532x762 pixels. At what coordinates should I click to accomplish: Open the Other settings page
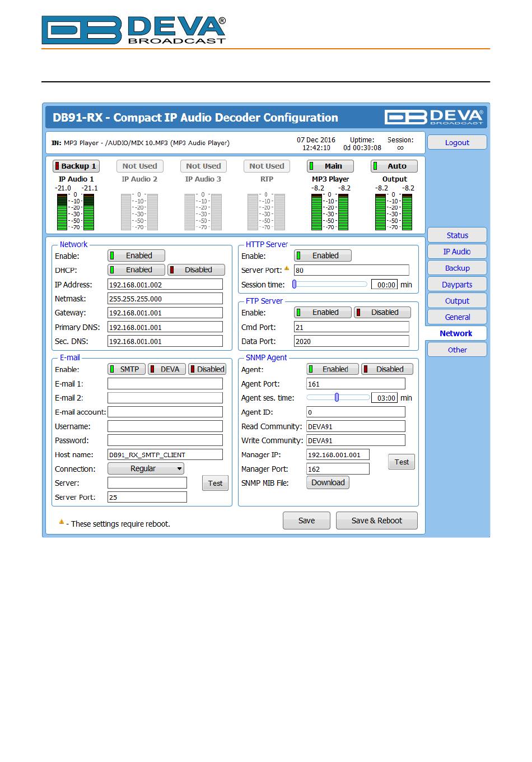pos(457,350)
